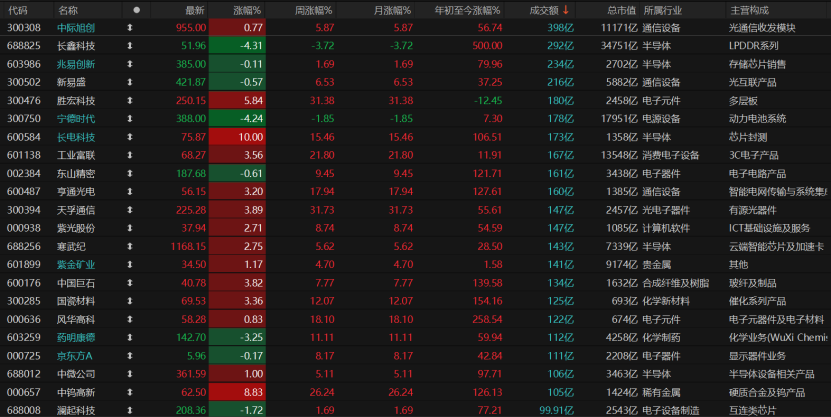831x417 pixels.
Task: Sort by 总市值 column header
Action: point(622,10)
